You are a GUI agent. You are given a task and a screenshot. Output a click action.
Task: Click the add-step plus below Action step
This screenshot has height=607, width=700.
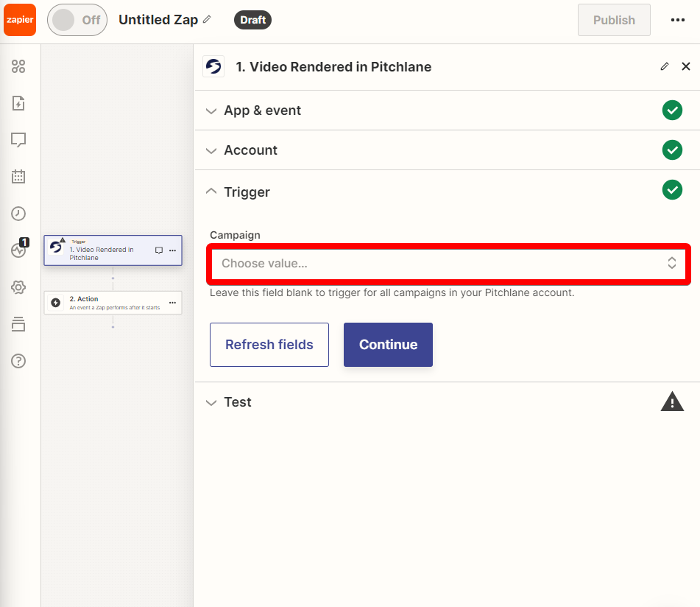[113, 327]
